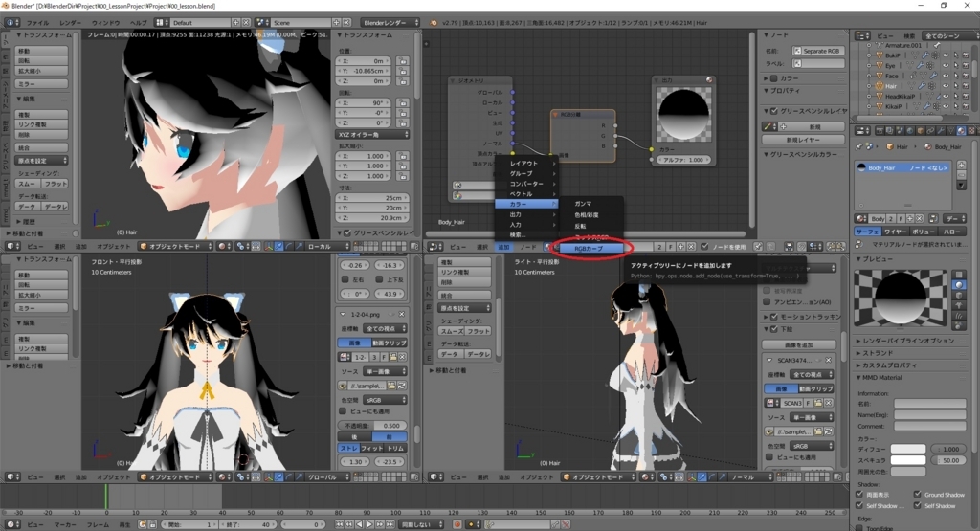Screen dimensions: 980x531
Task: Toggle the カラー checkbox in node panel
Action: click(x=774, y=78)
